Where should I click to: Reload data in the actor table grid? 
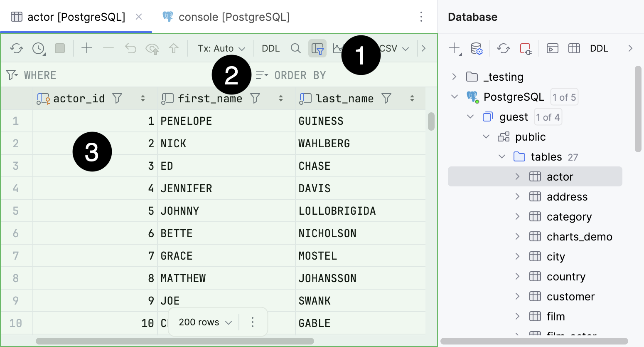pos(17,48)
